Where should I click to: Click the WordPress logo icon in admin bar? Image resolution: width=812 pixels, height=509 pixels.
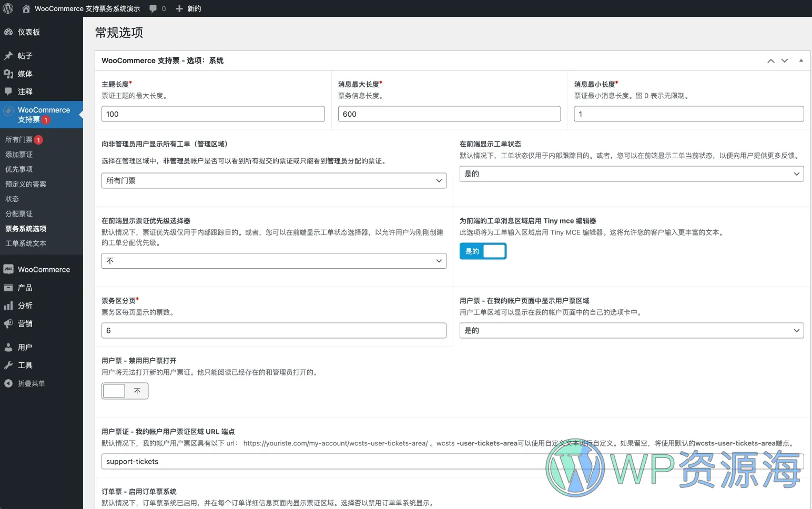[8, 8]
